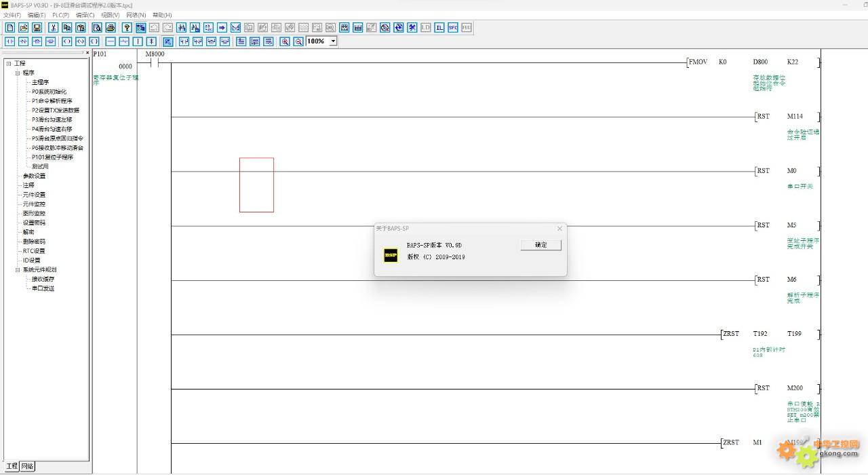The height and width of the screenshot is (475, 868).
Task: Paste from clipboard toolbar icon
Action: click(x=80, y=28)
